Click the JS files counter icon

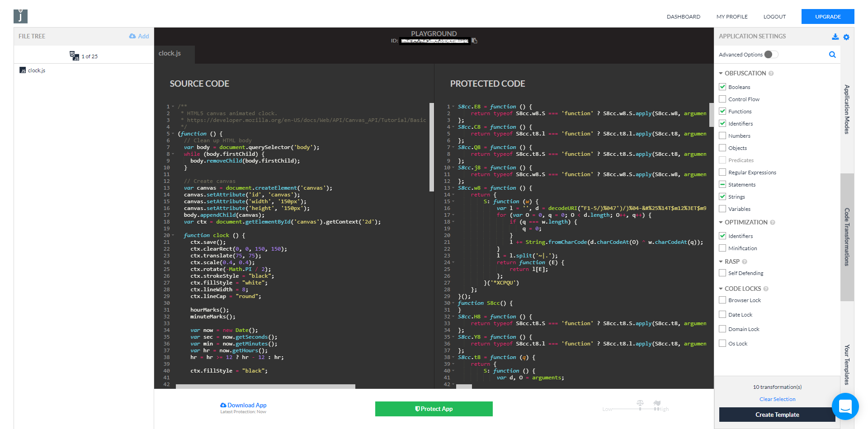74,56
